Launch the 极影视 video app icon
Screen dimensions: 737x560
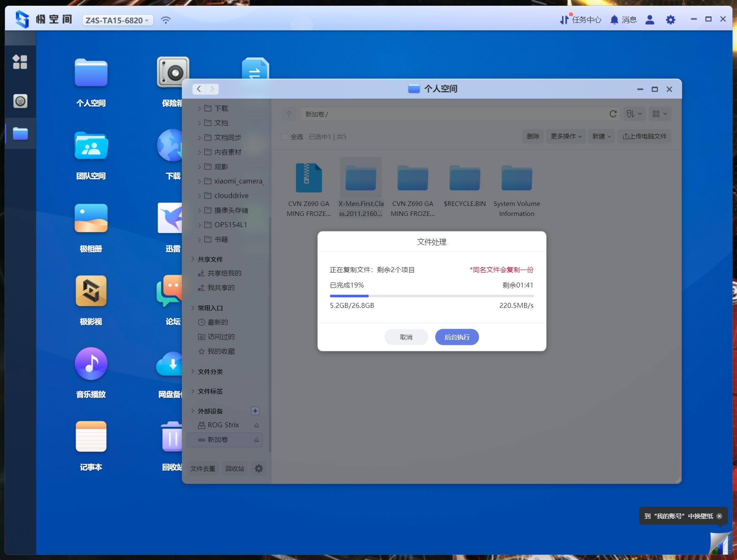click(x=91, y=291)
